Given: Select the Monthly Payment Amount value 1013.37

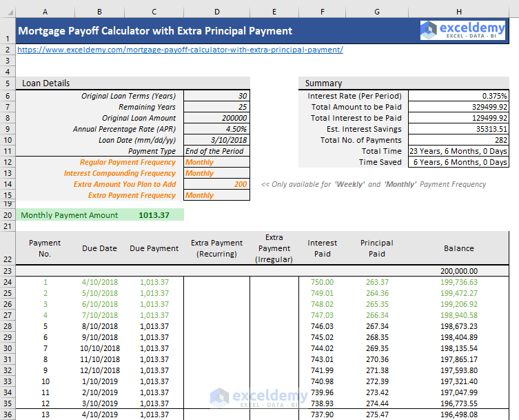Looking at the screenshot, I should pyautogui.click(x=153, y=215).
